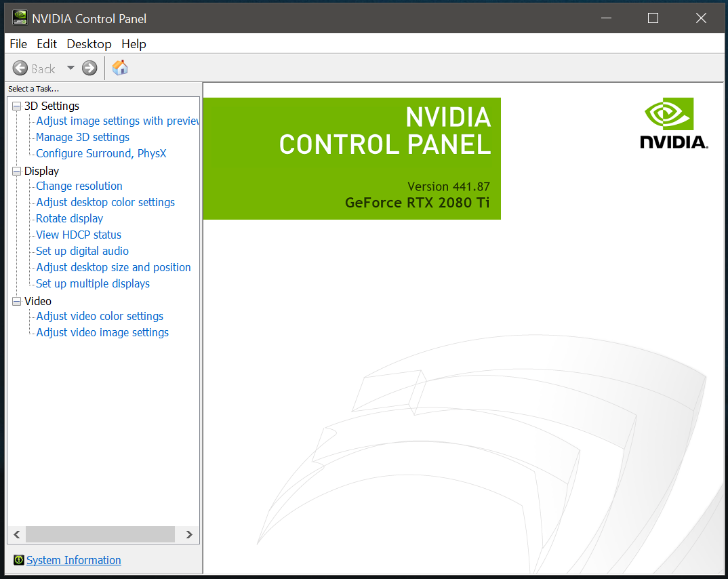Click the NVIDIA title bar app icon
Image resolution: width=728 pixels, height=579 pixels.
coord(20,18)
